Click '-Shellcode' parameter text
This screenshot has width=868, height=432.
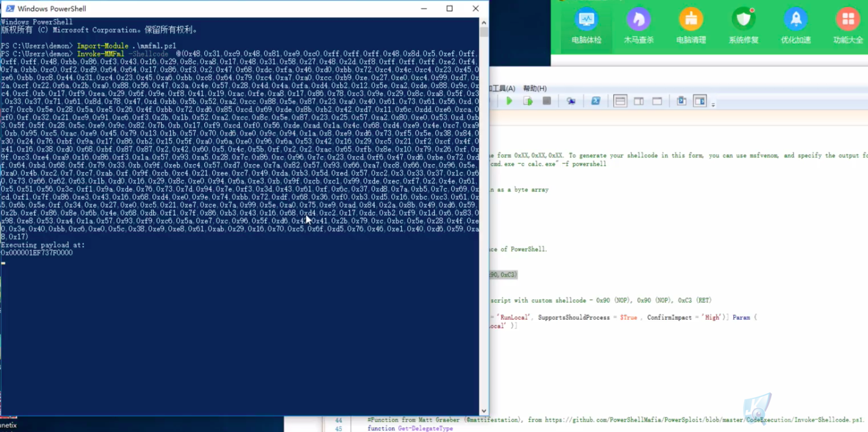[x=148, y=54]
